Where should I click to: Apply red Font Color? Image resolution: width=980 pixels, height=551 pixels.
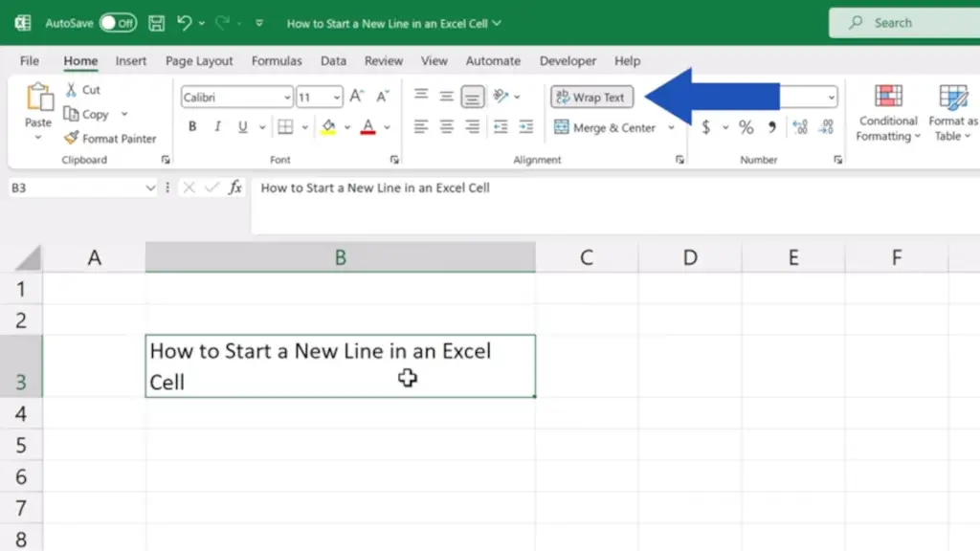click(368, 127)
